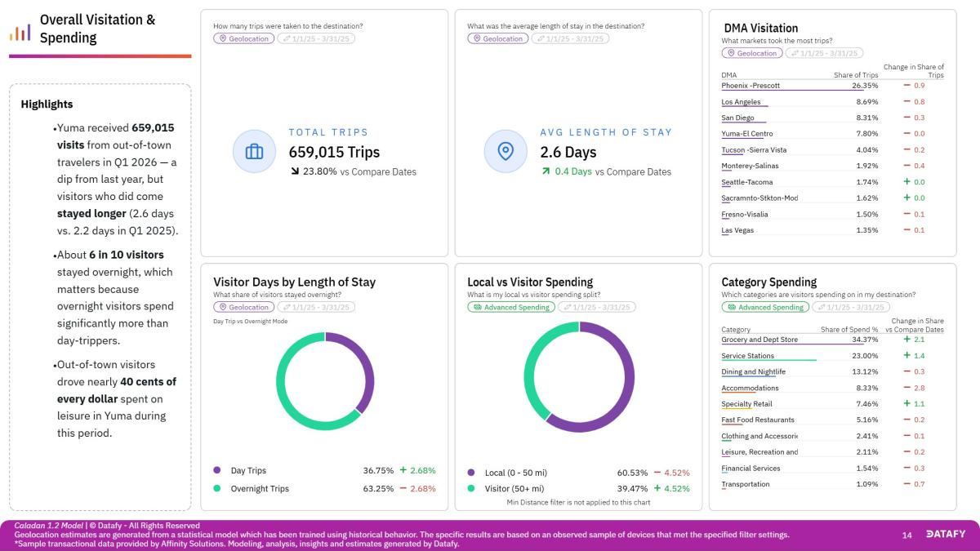Click the 34.37% share of spend value
The image size is (980, 551).
865,340
